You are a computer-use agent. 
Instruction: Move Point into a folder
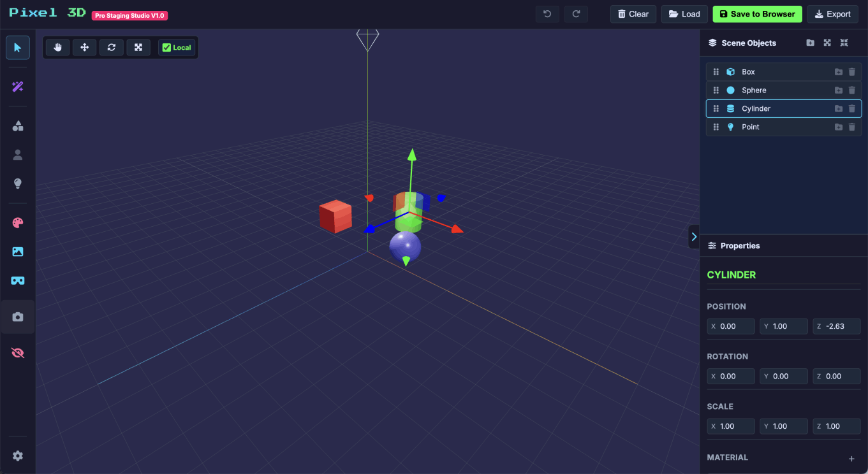pos(839,127)
